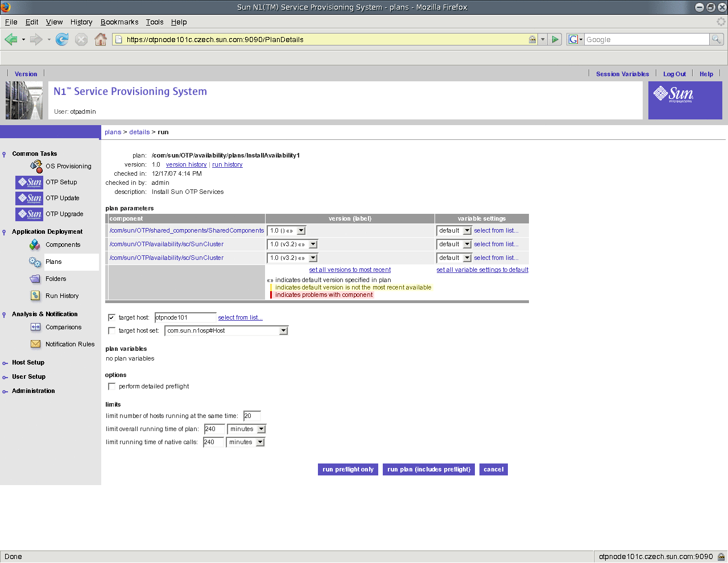Click the URL address bar
Image resolution: width=728 pixels, height=563 pixels.
click(326, 39)
